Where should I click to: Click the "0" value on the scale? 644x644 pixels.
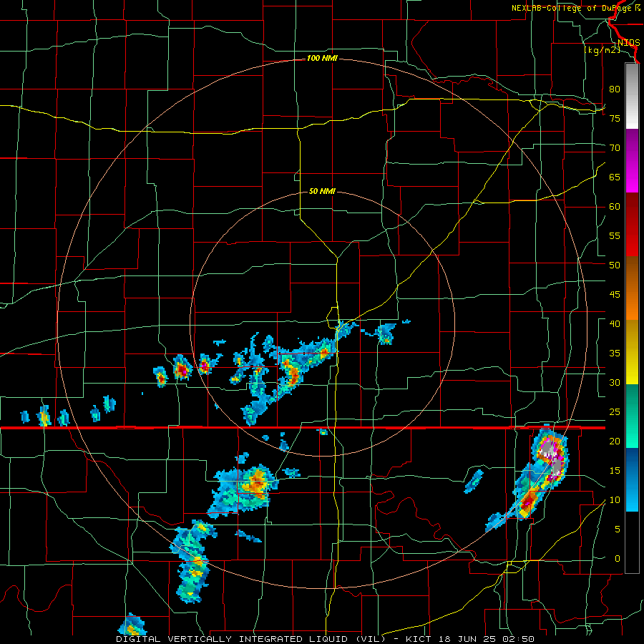(x=618, y=559)
